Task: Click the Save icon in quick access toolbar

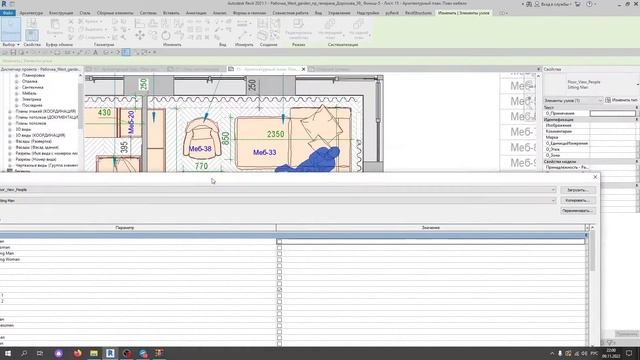Action: click(x=13, y=52)
